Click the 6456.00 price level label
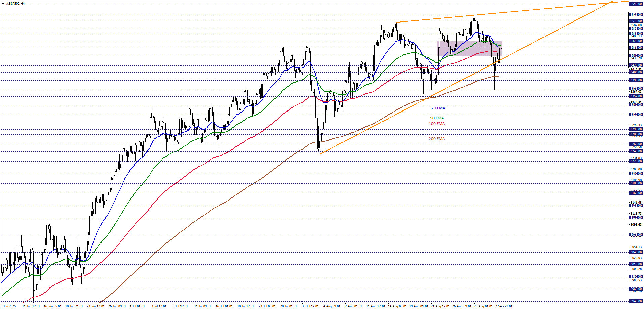Viewport: 644px width, 310px height. [636, 48]
